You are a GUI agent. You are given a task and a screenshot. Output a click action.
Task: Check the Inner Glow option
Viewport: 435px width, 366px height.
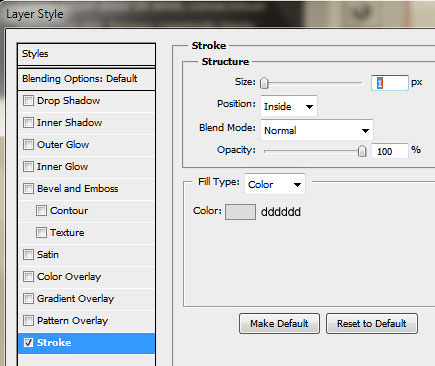28,167
